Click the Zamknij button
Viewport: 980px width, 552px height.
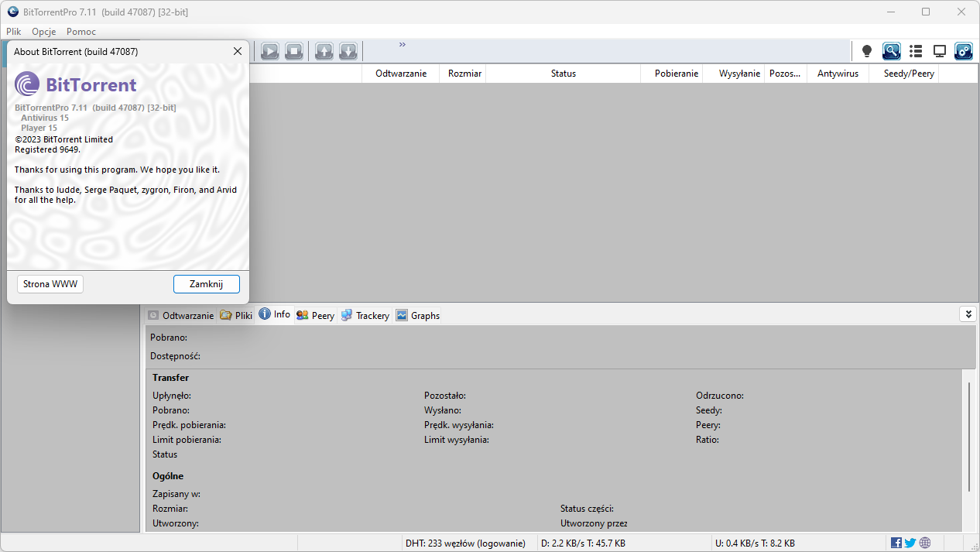207,284
